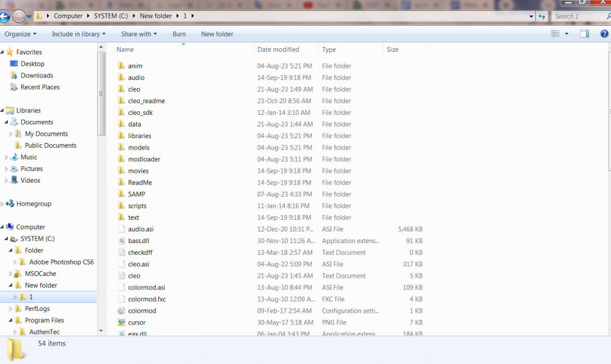Click SYSTEM (C:) in the address breadcrumb
The width and height of the screenshot is (611, 364).
(111, 16)
